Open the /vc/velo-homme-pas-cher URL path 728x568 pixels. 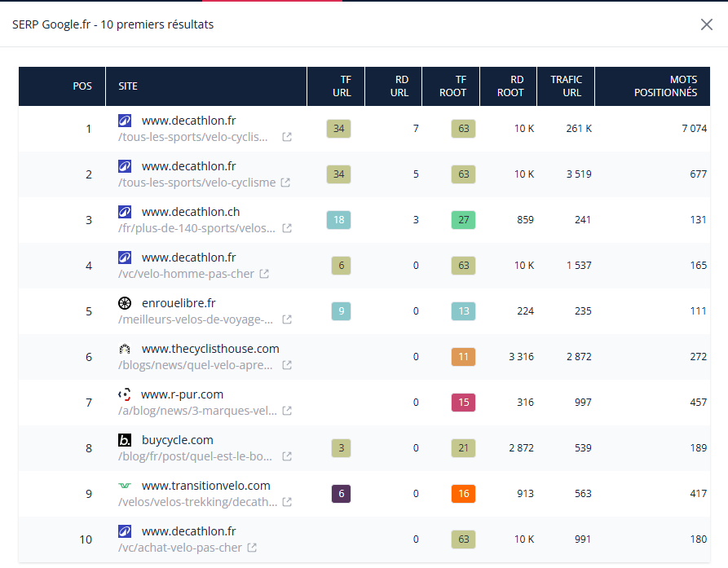186,274
